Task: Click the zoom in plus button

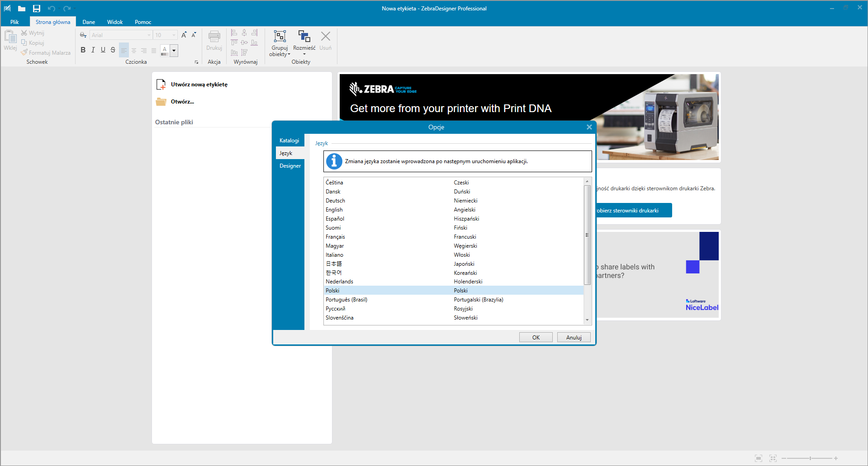Action: (836, 458)
